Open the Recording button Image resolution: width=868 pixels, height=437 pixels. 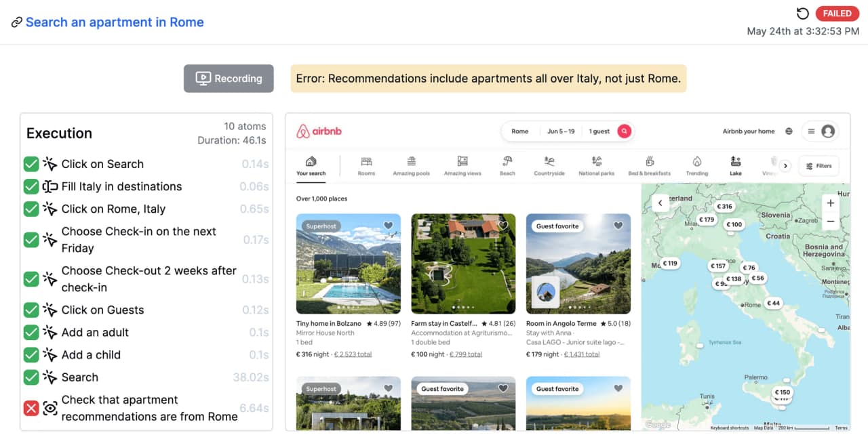[x=229, y=79]
